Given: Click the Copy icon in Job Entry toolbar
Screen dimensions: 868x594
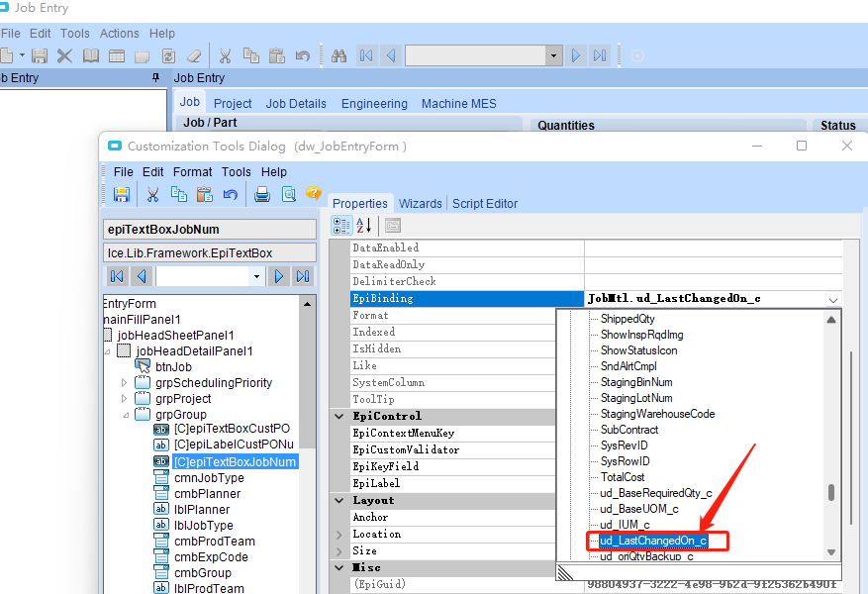Looking at the screenshot, I should 251,55.
